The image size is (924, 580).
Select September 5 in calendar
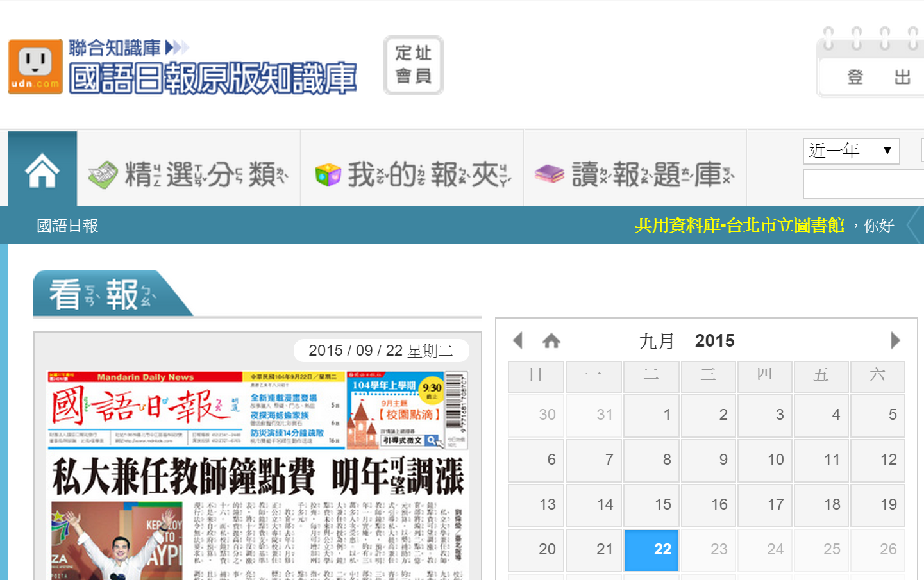pos(877,415)
